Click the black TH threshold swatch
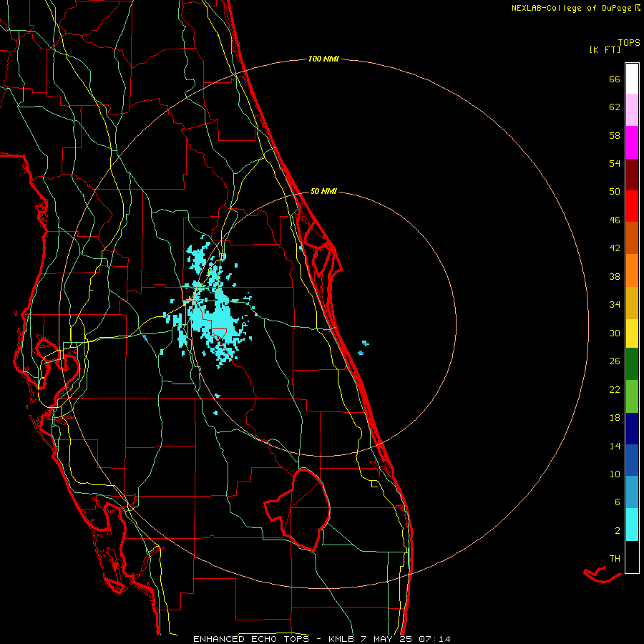 click(632, 557)
